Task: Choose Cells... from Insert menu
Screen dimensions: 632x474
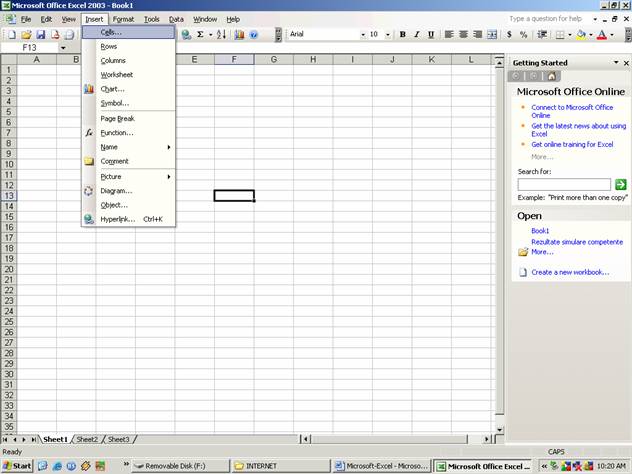Action: coord(129,32)
